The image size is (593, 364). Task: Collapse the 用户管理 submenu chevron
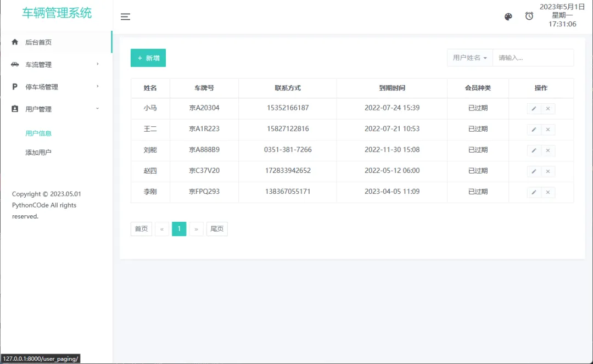98,109
